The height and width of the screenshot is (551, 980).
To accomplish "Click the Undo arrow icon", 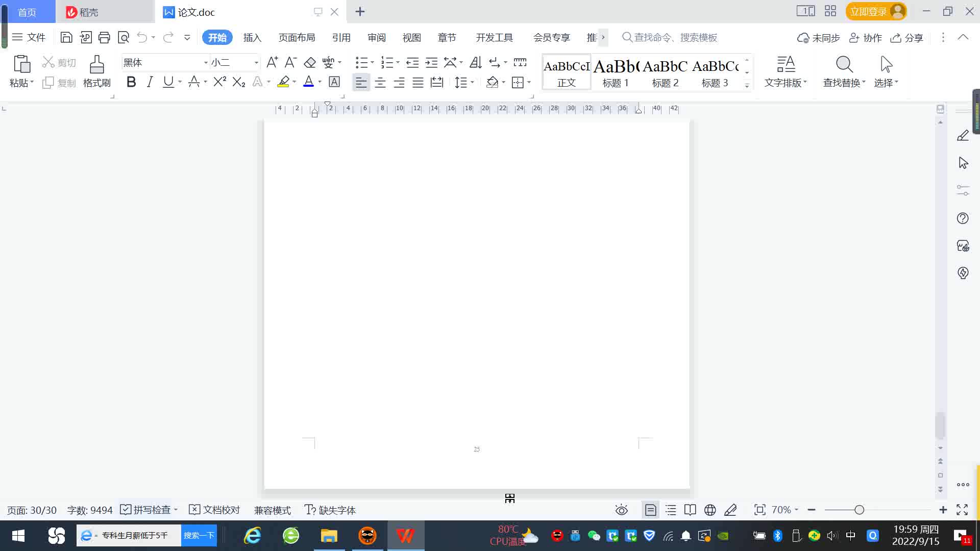I will coord(142,37).
